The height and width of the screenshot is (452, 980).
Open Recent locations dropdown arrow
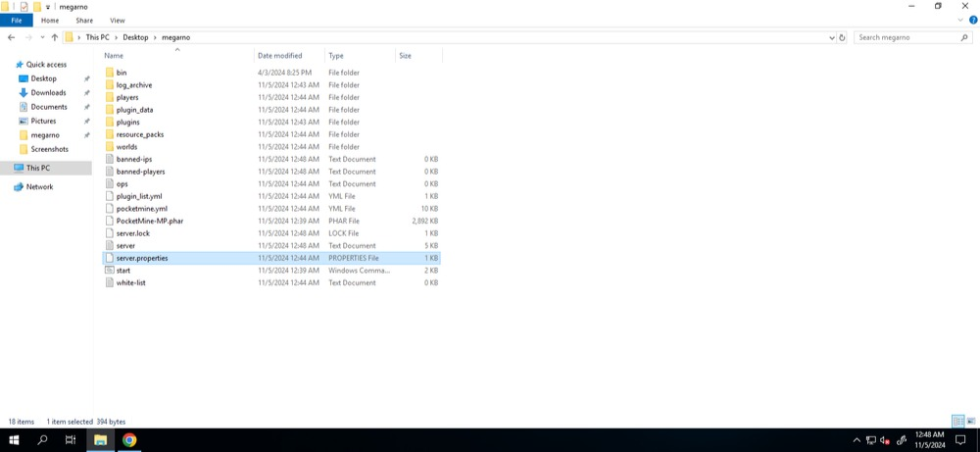pyautogui.click(x=42, y=37)
